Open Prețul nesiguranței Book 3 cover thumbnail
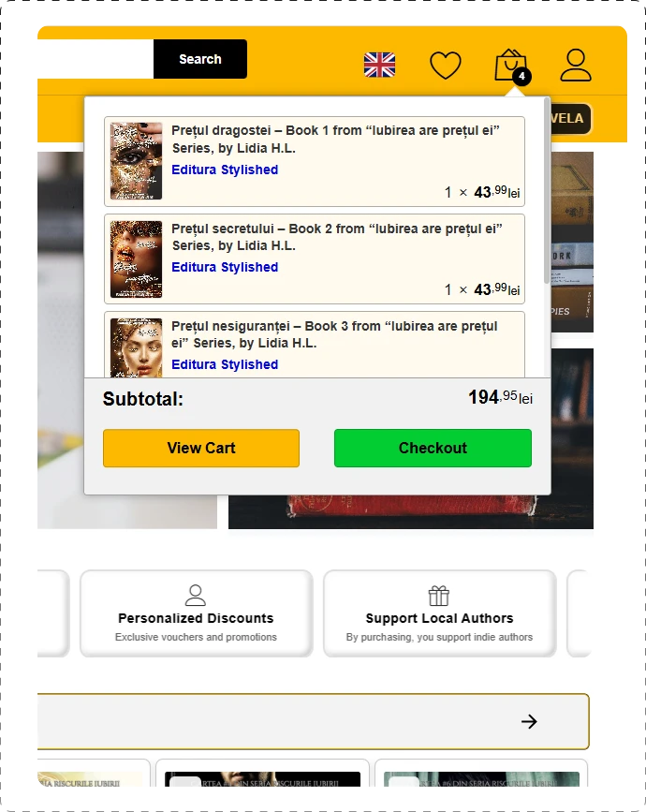The height and width of the screenshot is (812, 646). [x=136, y=347]
